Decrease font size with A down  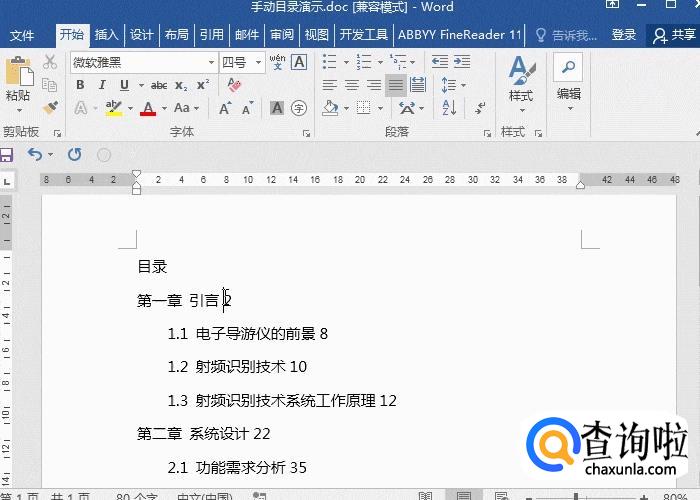[x=247, y=108]
